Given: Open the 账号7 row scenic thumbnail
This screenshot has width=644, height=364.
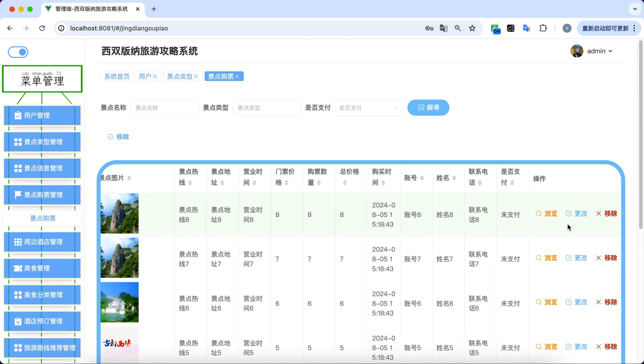Looking at the screenshot, I should (x=119, y=258).
